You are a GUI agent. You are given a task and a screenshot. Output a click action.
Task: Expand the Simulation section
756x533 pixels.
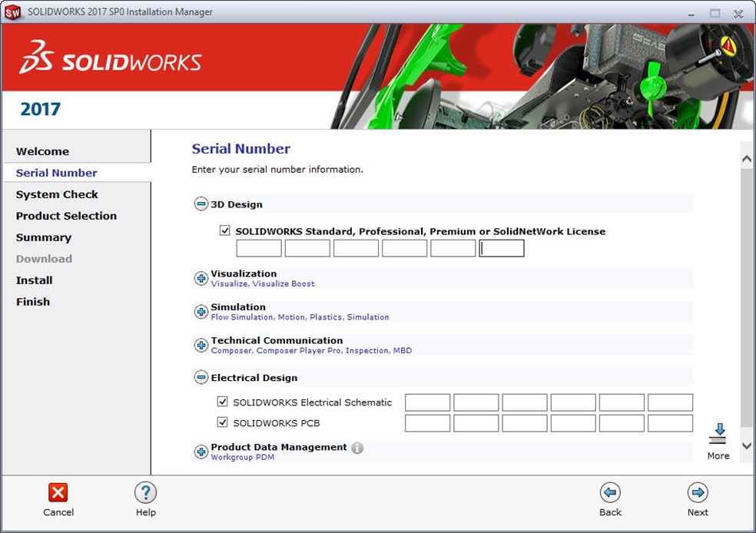pyautogui.click(x=201, y=311)
